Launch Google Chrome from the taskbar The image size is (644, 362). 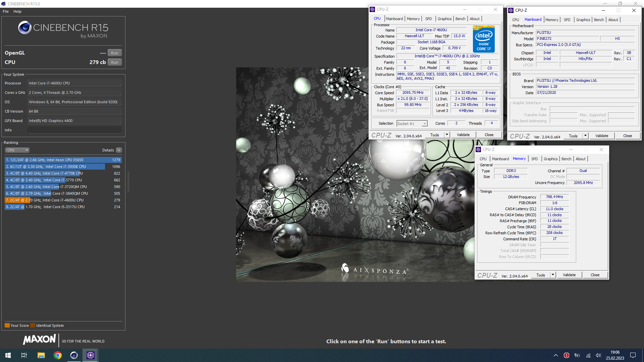coord(58,355)
